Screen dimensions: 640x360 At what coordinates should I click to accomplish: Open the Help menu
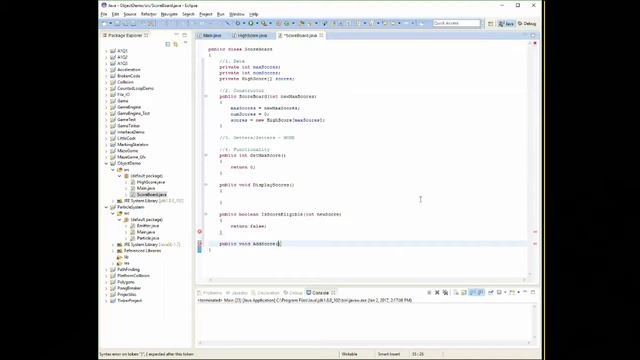click(254, 14)
